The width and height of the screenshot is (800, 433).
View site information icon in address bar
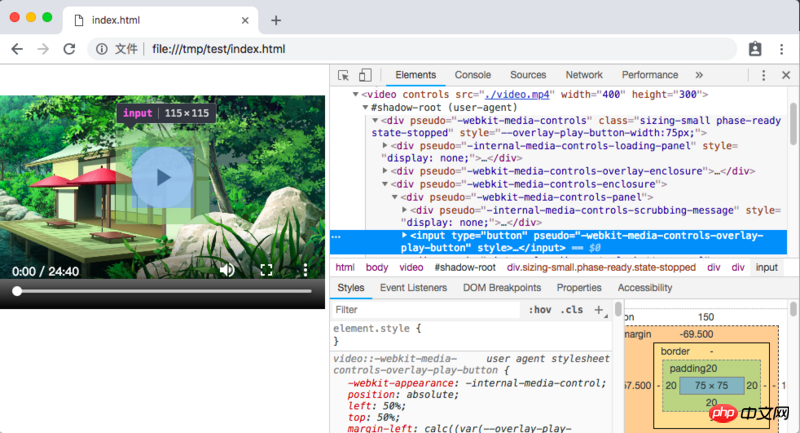[x=102, y=49]
